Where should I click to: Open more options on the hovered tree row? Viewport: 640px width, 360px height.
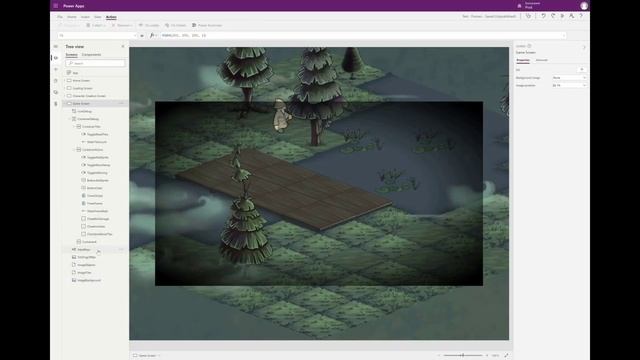[x=121, y=249]
